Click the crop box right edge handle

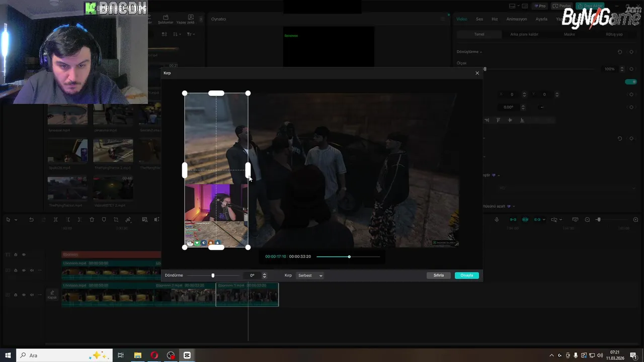248,170
